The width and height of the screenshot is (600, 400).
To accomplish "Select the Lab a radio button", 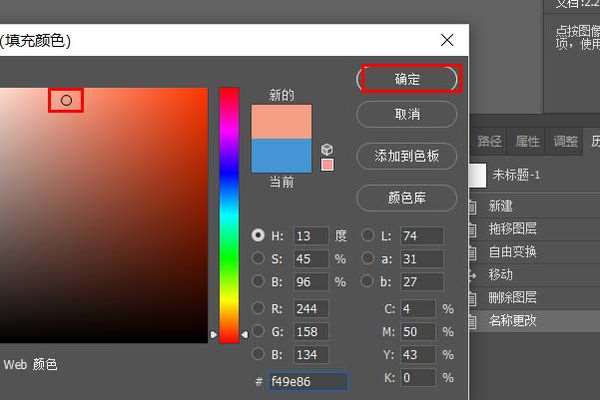I will [368, 258].
